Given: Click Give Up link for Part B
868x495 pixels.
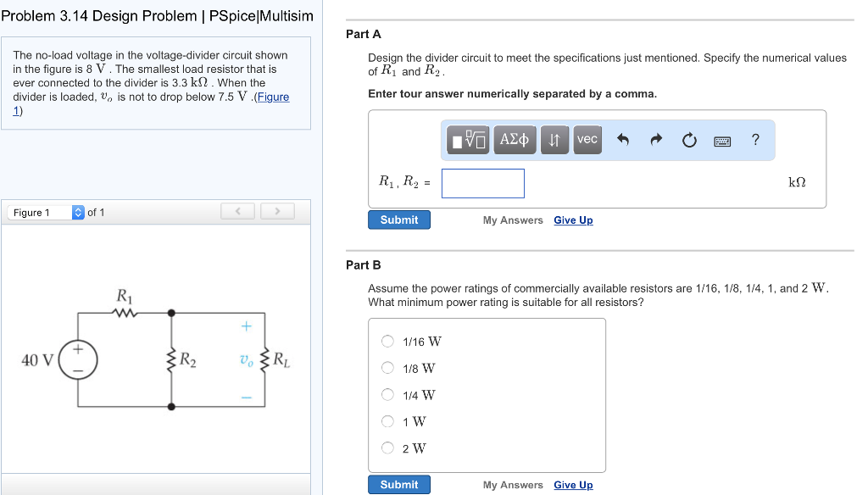Looking at the screenshot, I should coord(573,485).
